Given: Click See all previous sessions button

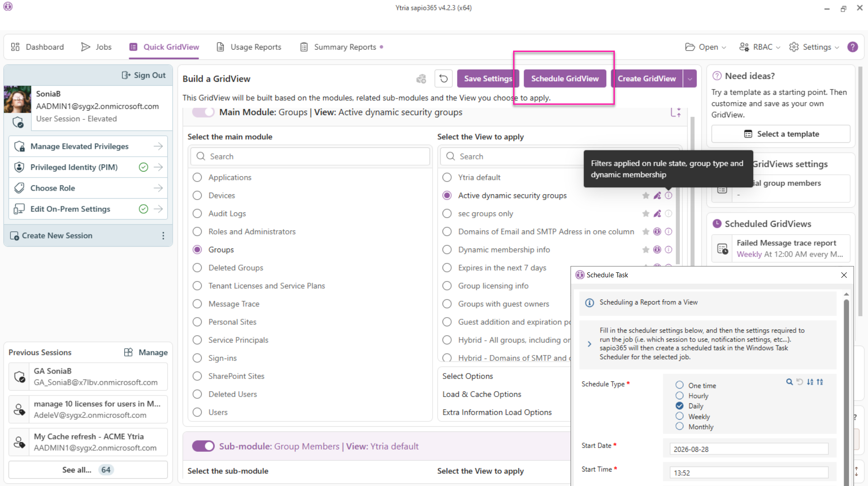Looking at the screenshot, I should point(88,470).
